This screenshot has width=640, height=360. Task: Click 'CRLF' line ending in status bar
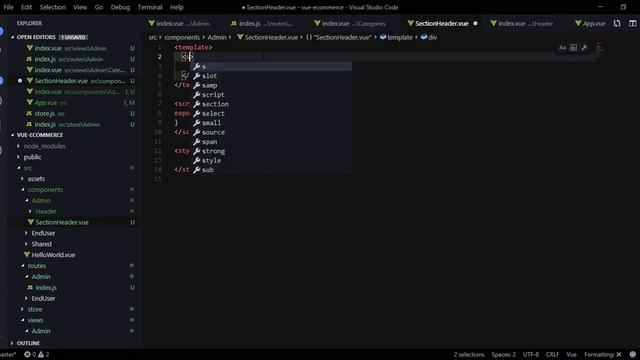click(x=552, y=354)
